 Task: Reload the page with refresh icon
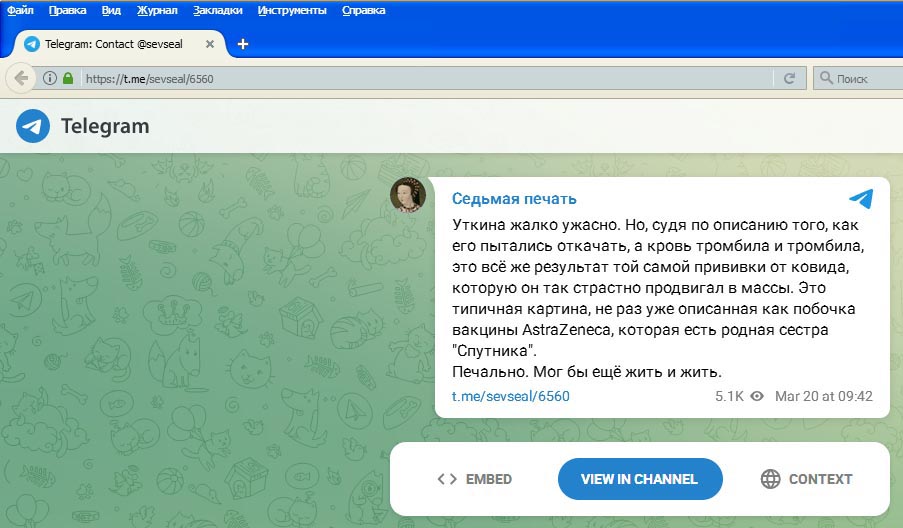(789, 78)
